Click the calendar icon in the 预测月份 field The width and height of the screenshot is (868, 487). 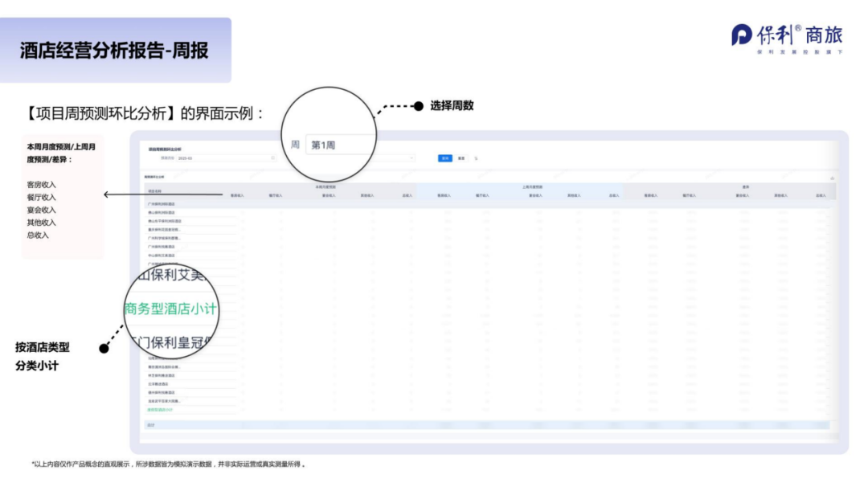(273, 158)
